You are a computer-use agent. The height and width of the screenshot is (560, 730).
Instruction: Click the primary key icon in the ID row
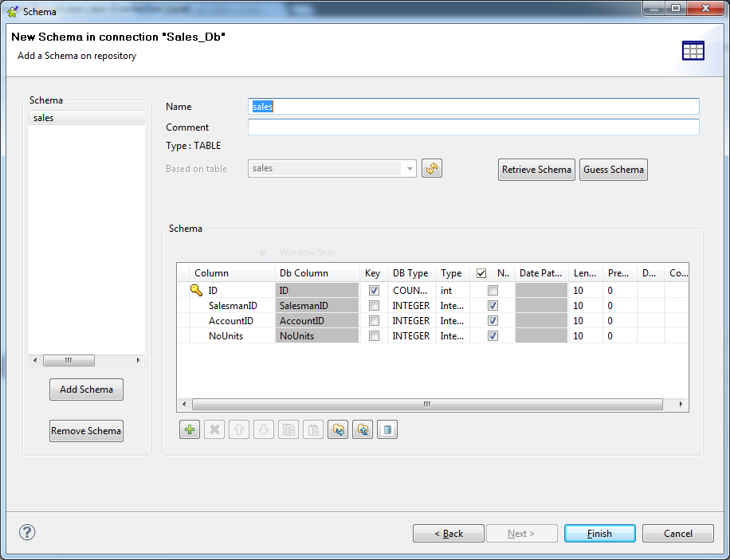[197, 291]
